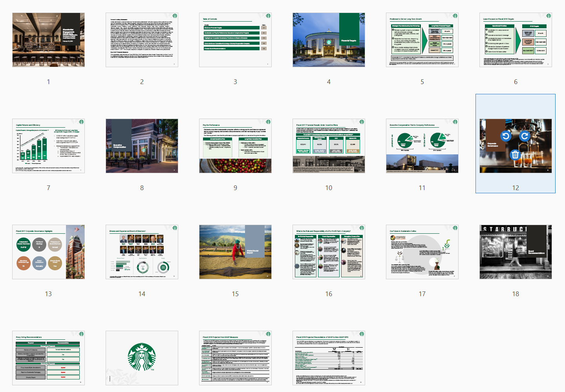
Task: Click the page number label 7
Action: 48,188
